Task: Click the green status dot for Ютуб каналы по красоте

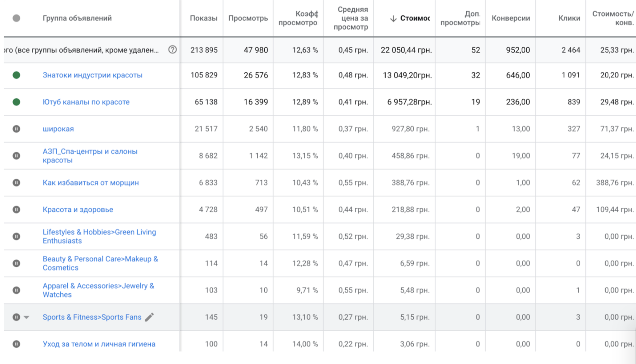Action: [16, 102]
